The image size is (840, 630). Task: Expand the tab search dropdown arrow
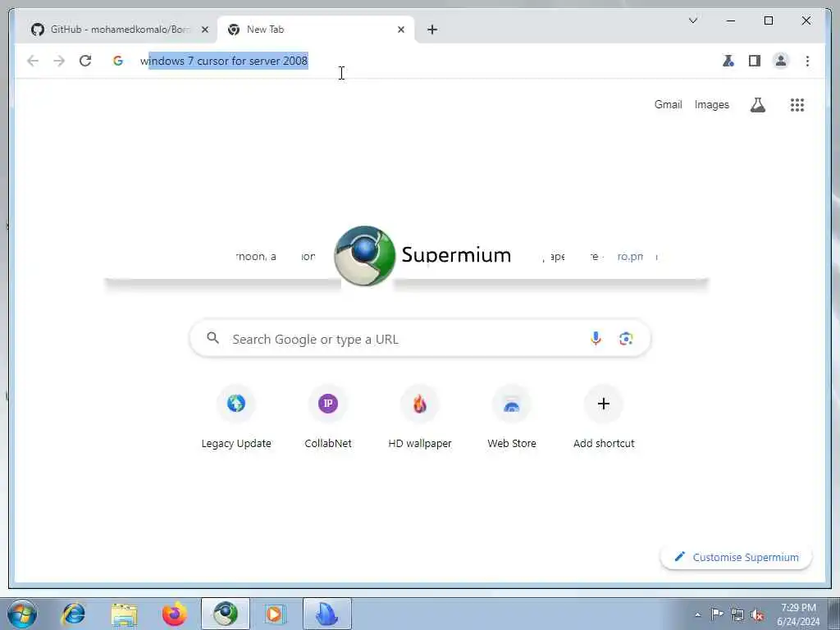[x=692, y=21]
